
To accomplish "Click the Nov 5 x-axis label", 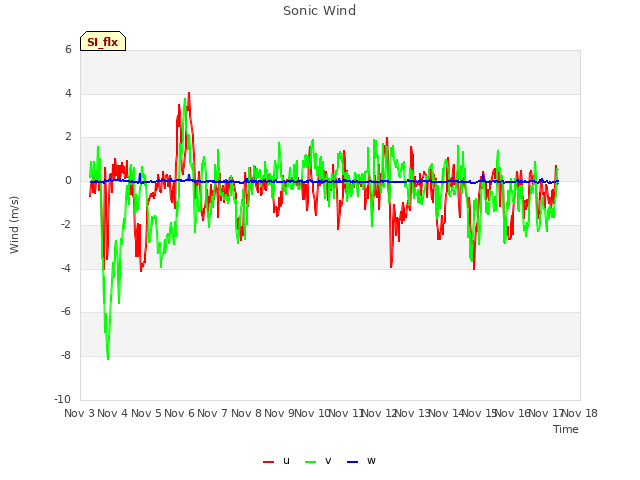I will tap(146, 413).
